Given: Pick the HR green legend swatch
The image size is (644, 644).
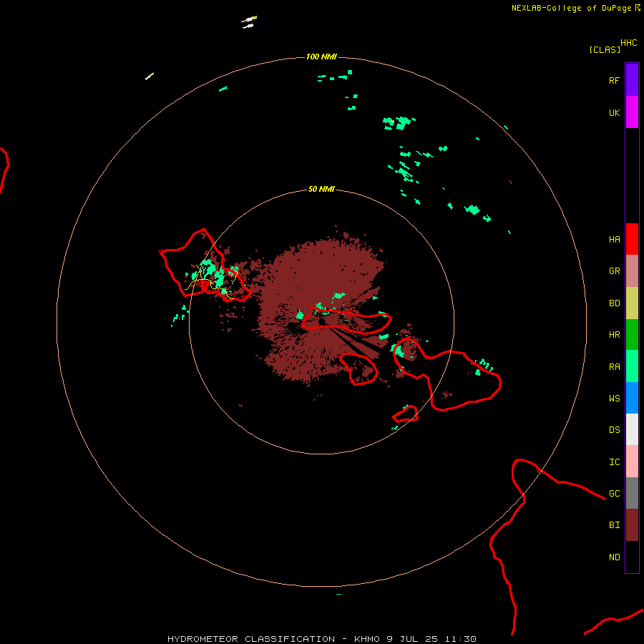Looking at the screenshot, I should coord(632,335).
